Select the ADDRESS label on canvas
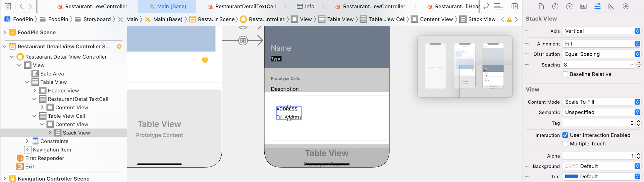Screen dimensions: 644x182 (287, 109)
